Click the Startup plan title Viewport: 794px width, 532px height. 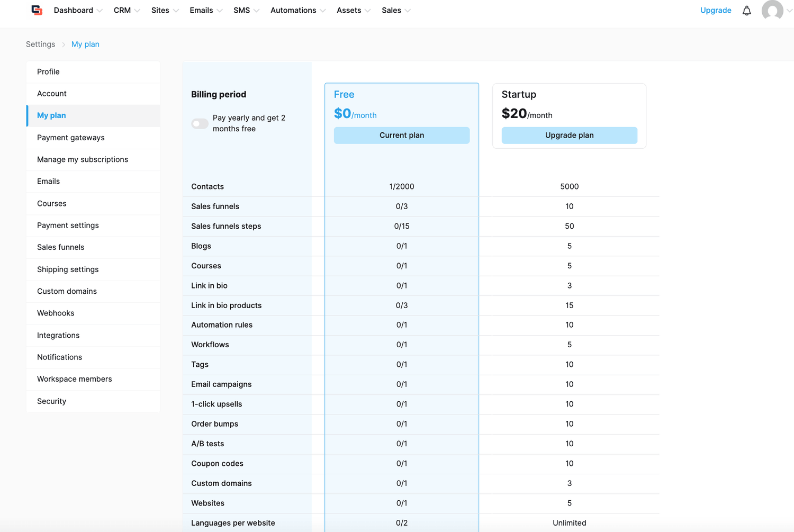pos(519,94)
